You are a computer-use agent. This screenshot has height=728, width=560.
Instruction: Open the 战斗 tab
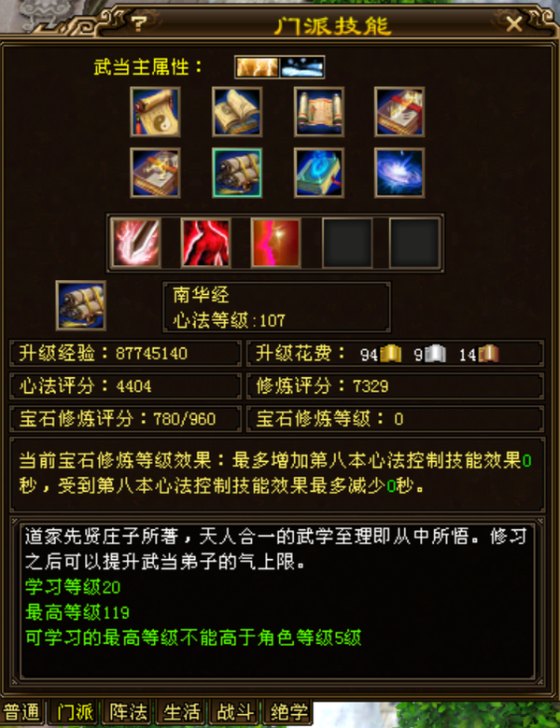tap(235, 712)
